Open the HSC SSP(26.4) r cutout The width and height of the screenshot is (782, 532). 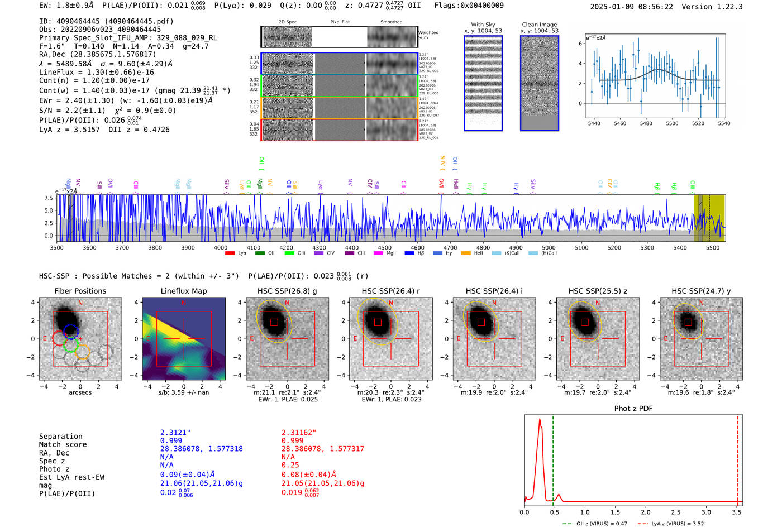tap(391, 338)
